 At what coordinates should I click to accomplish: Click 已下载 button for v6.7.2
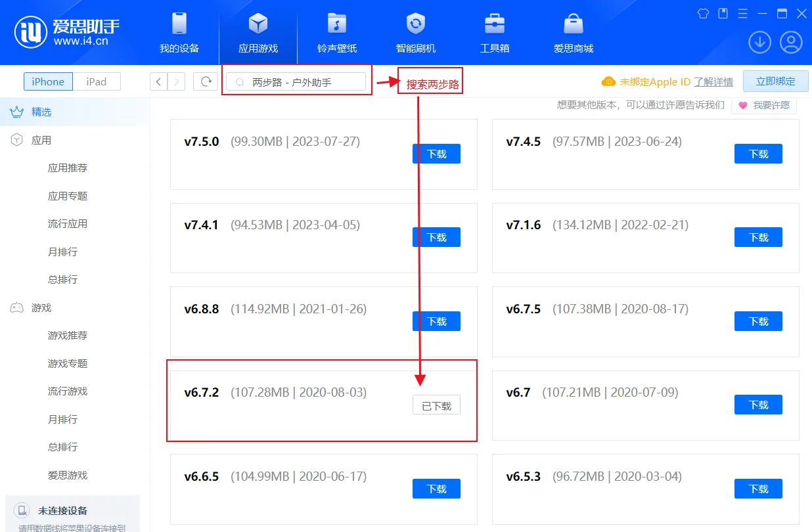tap(436, 405)
